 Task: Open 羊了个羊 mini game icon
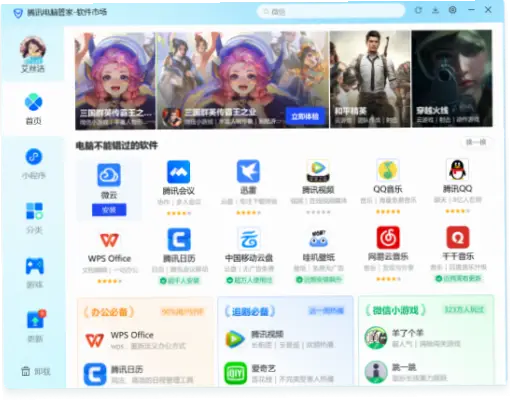[x=376, y=338]
